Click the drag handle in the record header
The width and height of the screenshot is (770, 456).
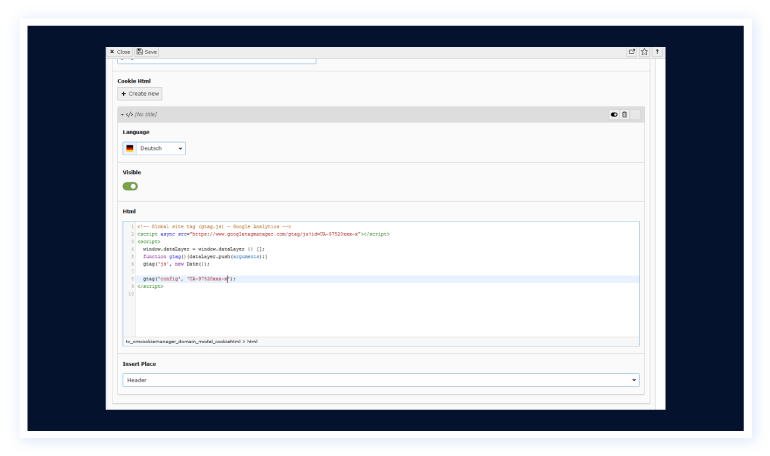(635, 115)
